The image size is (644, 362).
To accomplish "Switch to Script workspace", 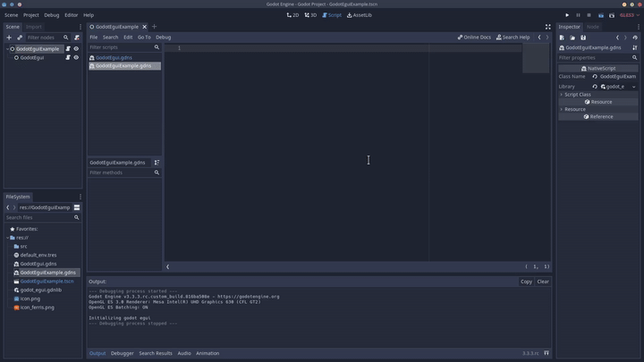I will point(332,15).
